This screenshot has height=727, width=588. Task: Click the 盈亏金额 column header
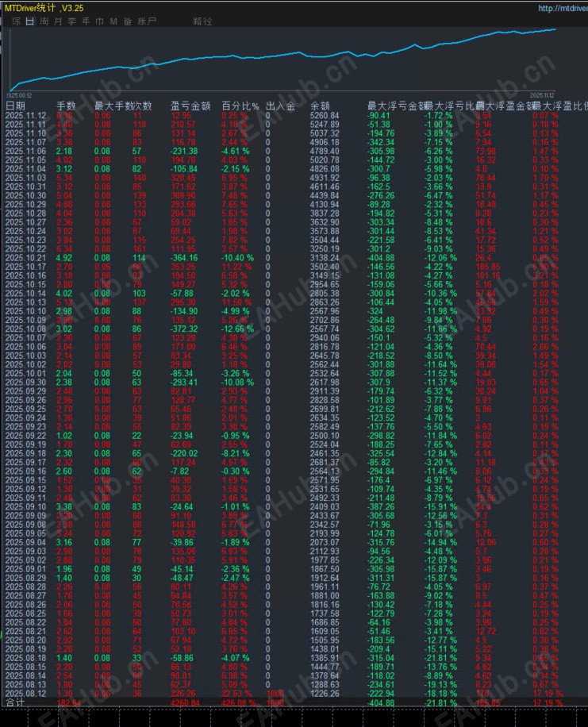point(190,106)
